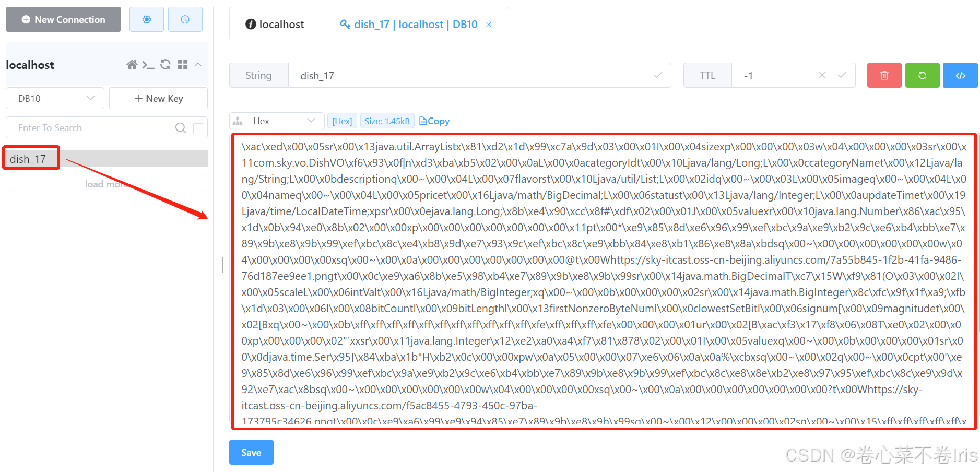Refresh the localhost connection
Image resolution: width=980 pixels, height=472 pixels.
click(166, 64)
